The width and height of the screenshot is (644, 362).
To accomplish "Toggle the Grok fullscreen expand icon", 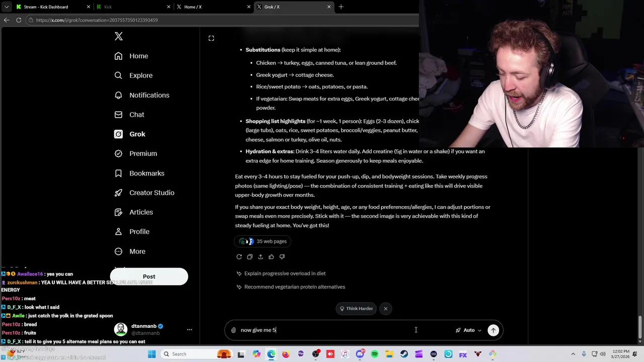I will (211, 38).
